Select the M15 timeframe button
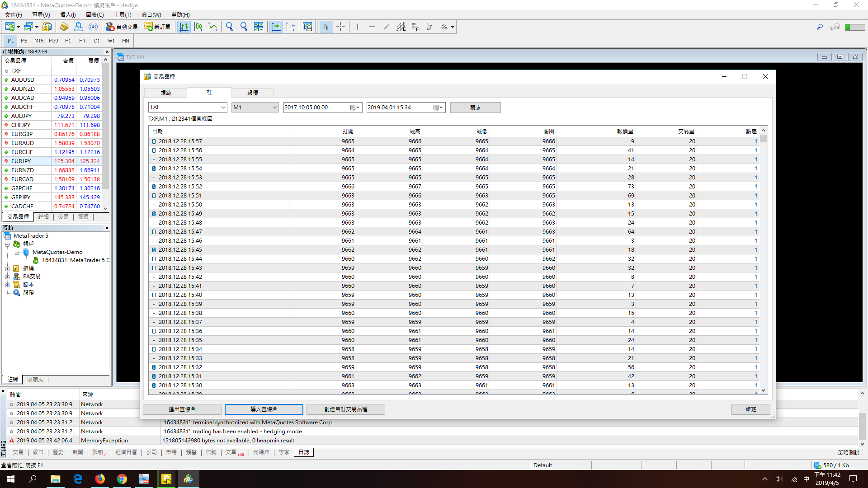Image resolution: width=868 pixels, height=488 pixels. (x=39, y=41)
